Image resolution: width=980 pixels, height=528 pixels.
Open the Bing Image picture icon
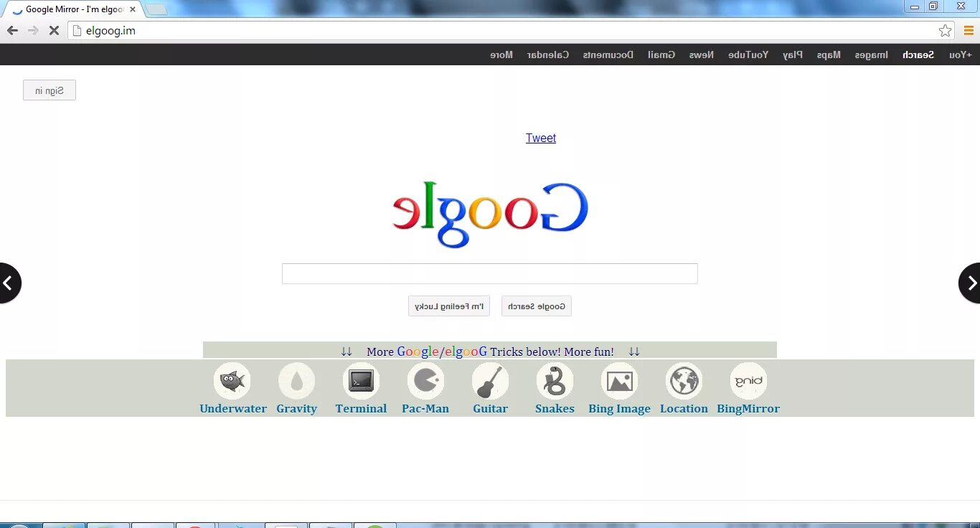619,381
